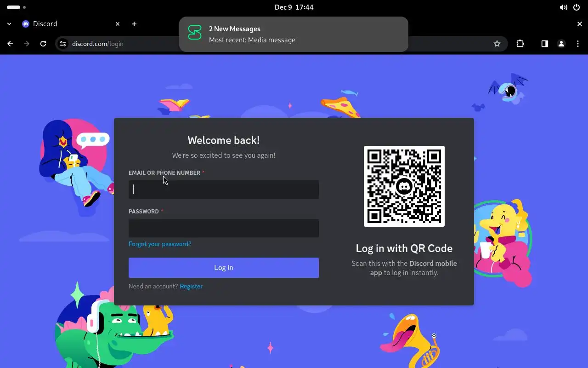The height and width of the screenshot is (368, 588).
Task: Switch to the Discord tab
Action: [71, 24]
